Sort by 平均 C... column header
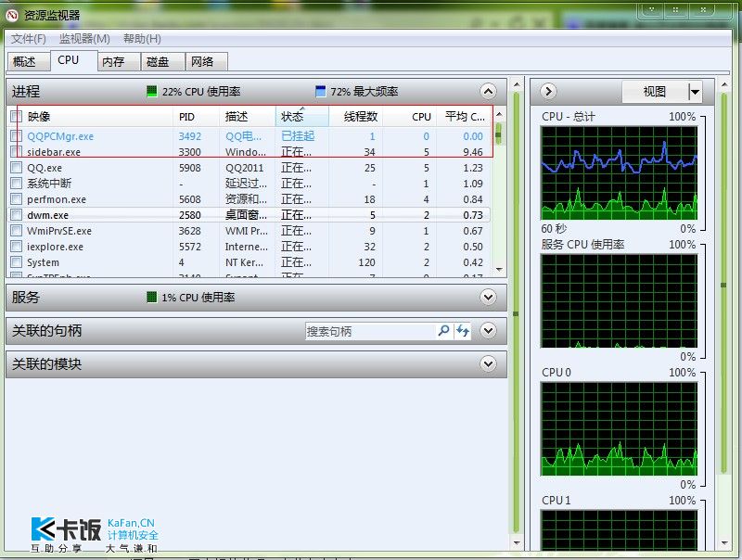 click(465, 116)
